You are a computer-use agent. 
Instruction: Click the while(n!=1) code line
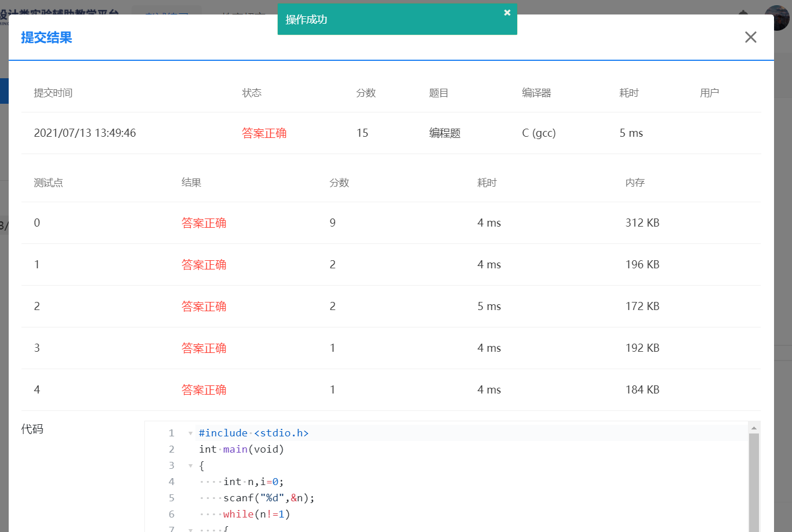point(256,515)
